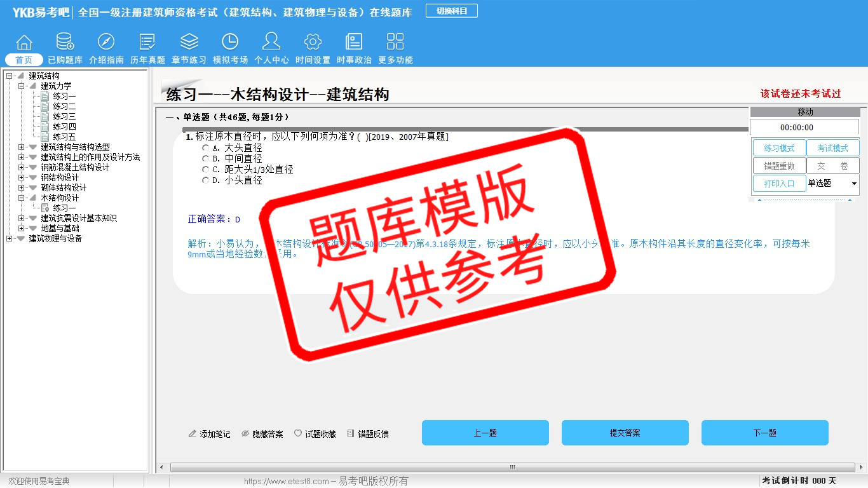The width and height of the screenshot is (868, 488).
Task: Click the scrollbar right arrow
Action: (x=863, y=468)
